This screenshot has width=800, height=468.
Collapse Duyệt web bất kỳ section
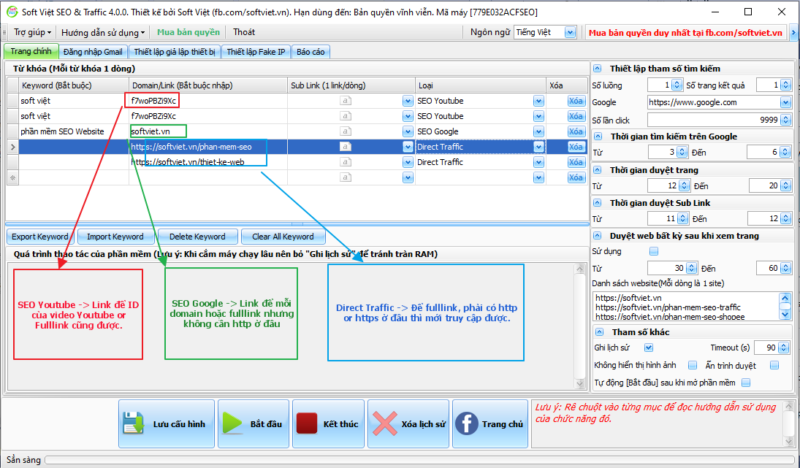pyautogui.click(x=598, y=236)
